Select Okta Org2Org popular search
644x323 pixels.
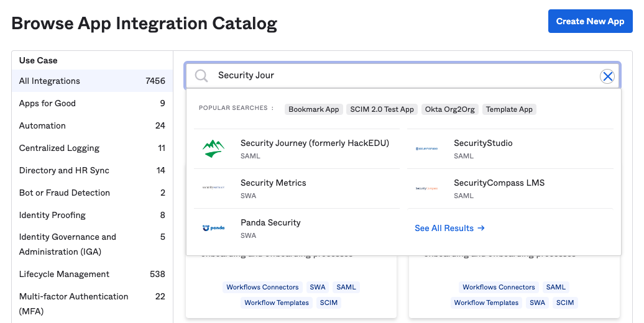point(449,109)
